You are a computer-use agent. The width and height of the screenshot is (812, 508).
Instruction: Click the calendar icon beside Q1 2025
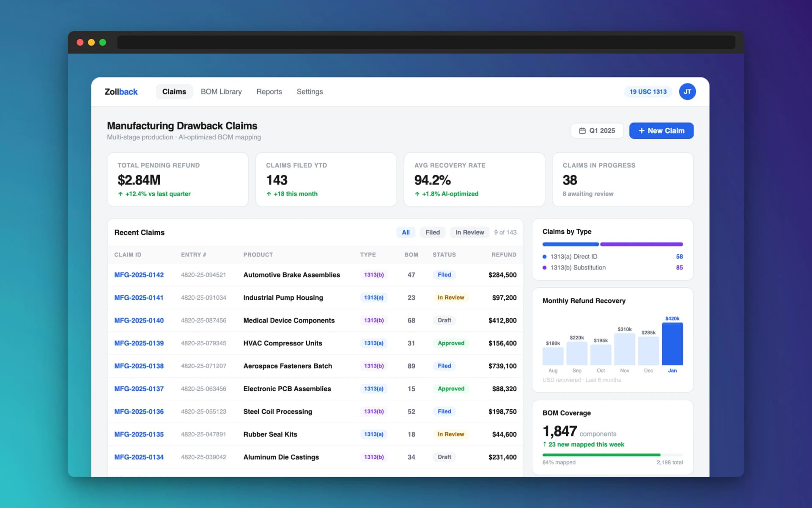(582, 131)
